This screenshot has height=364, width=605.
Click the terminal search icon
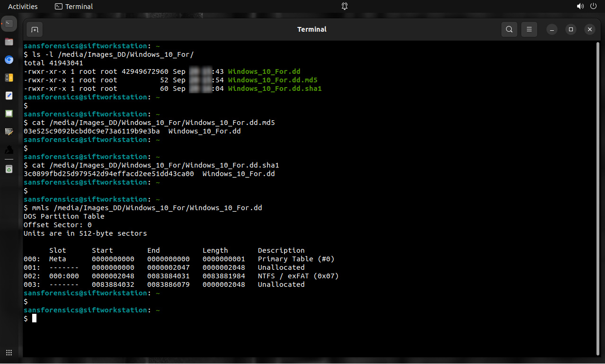pos(509,29)
